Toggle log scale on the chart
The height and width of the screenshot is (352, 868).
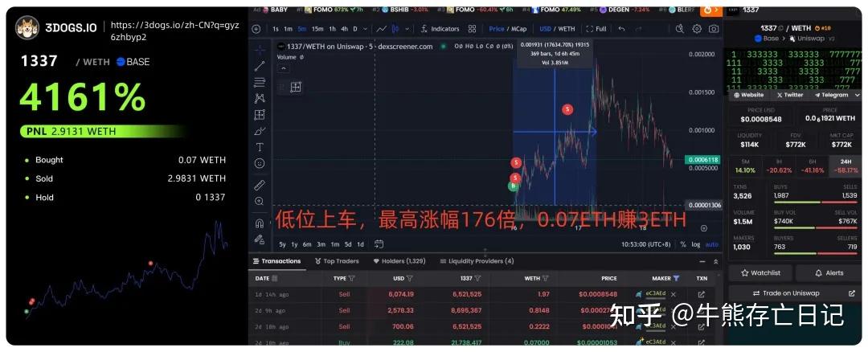click(696, 244)
